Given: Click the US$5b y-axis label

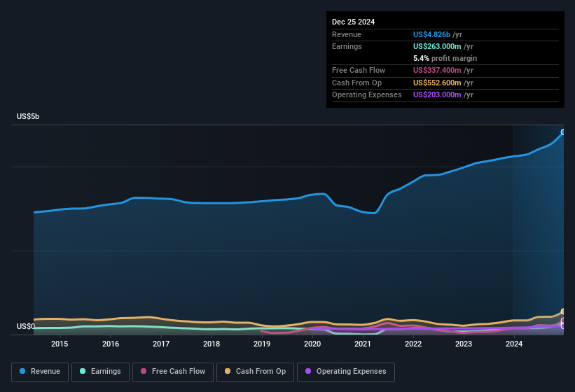Looking at the screenshot, I should [28, 116].
